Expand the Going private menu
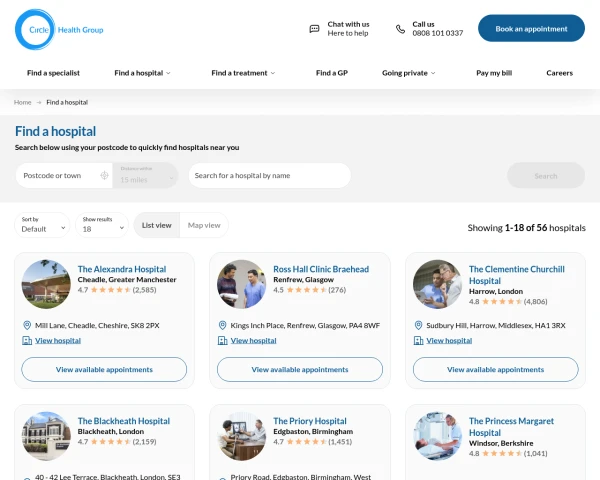600x480 pixels. pyautogui.click(x=408, y=73)
